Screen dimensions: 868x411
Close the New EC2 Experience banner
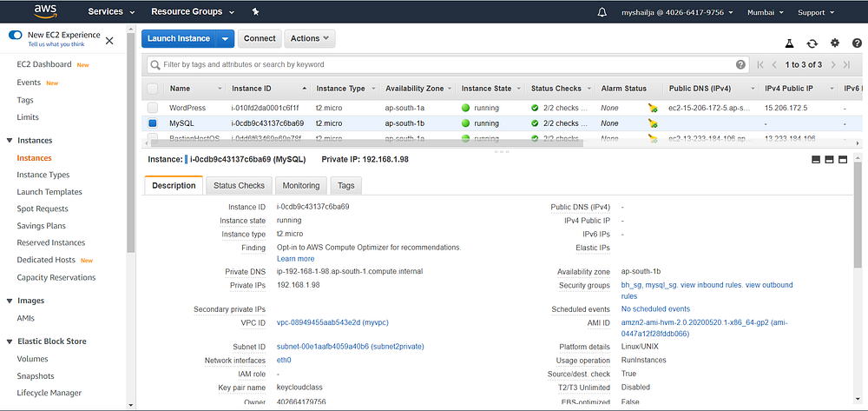click(109, 41)
